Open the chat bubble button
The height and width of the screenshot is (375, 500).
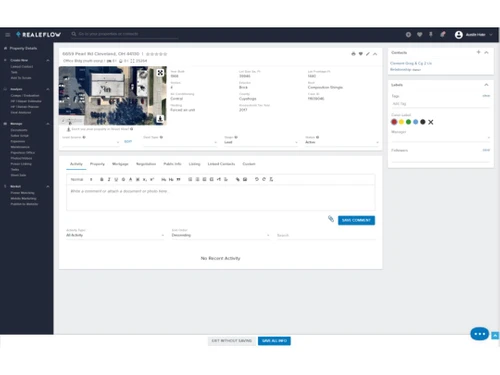[480, 334]
